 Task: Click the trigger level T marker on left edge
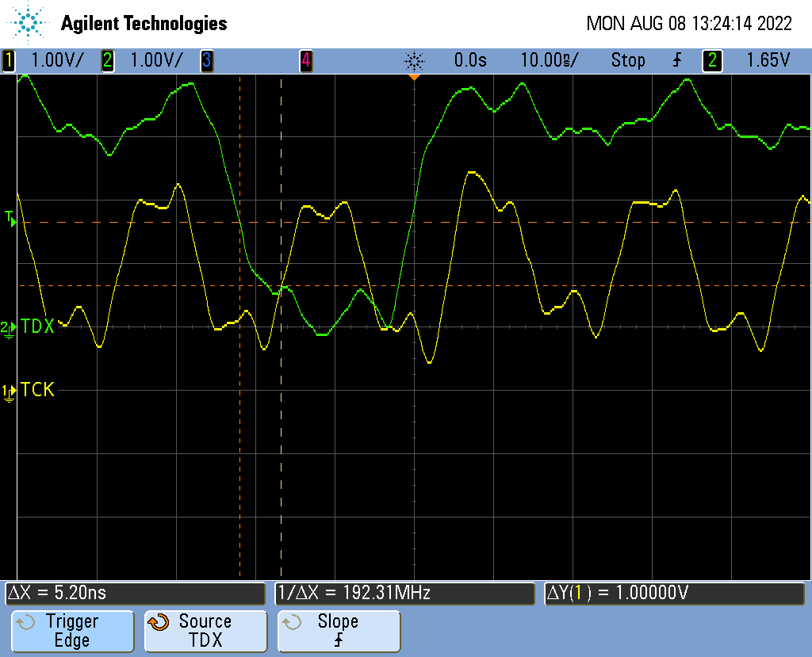click(x=10, y=220)
